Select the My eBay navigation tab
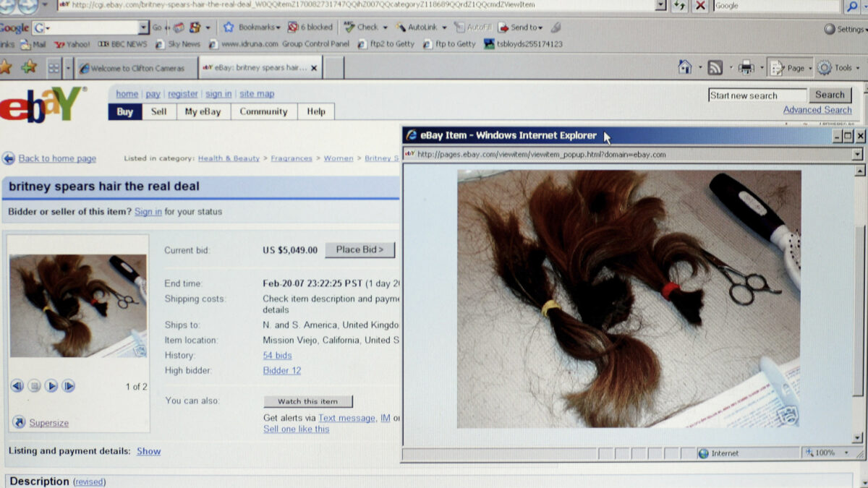The width and height of the screenshot is (868, 488). click(x=203, y=111)
